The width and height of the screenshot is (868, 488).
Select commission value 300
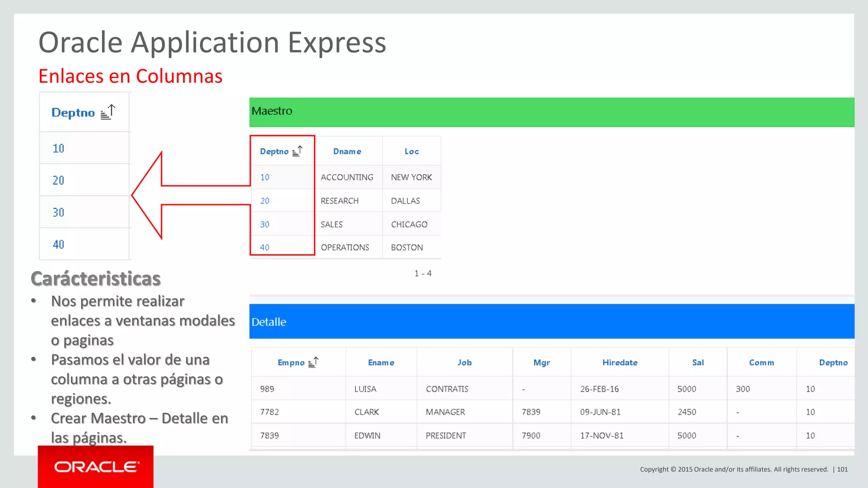click(x=743, y=389)
